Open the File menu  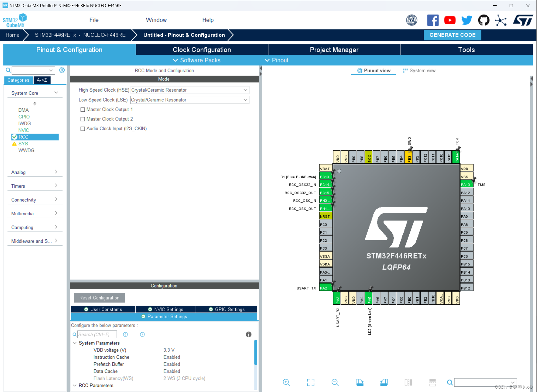tap(94, 20)
